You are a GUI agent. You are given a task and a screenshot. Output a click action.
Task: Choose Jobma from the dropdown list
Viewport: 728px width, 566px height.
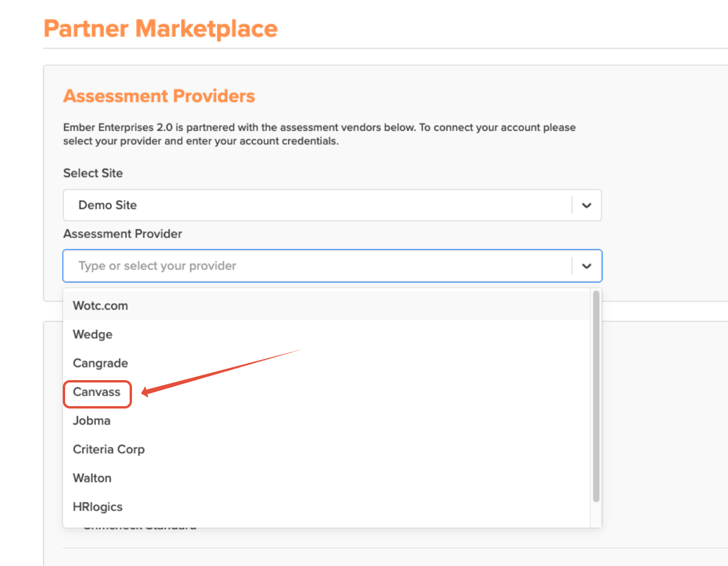click(326, 421)
